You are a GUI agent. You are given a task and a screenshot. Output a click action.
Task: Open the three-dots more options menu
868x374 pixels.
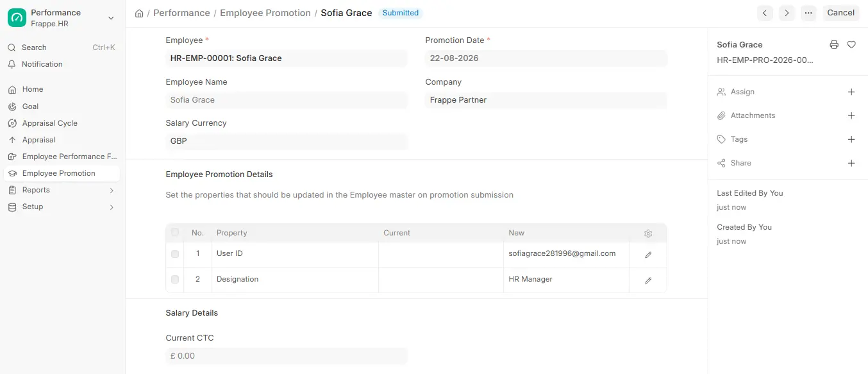[808, 13]
